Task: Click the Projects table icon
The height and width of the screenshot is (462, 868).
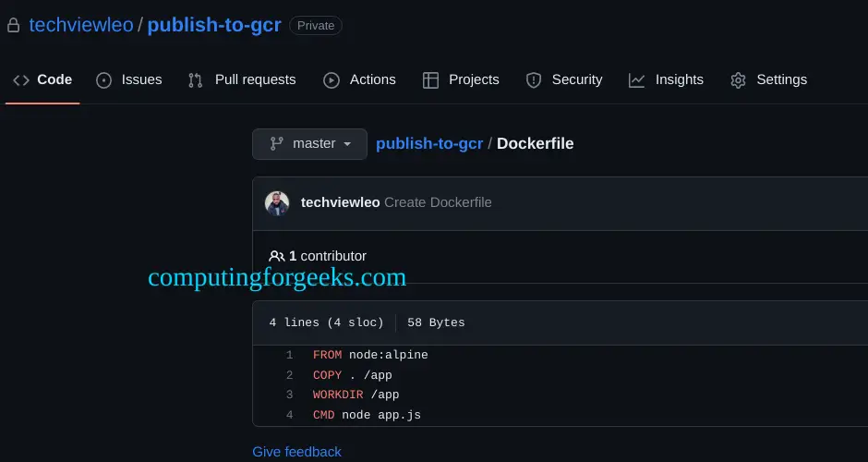Action: (430, 80)
